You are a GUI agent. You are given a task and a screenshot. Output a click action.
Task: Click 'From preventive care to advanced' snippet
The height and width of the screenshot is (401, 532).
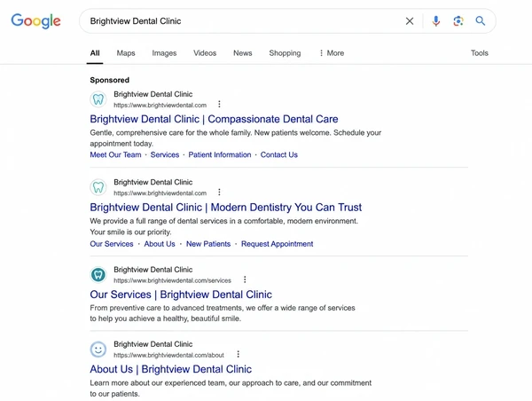(223, 313)
